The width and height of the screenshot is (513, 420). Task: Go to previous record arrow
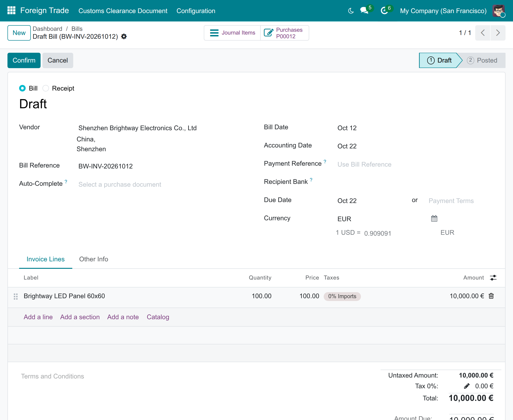point(482,33)
